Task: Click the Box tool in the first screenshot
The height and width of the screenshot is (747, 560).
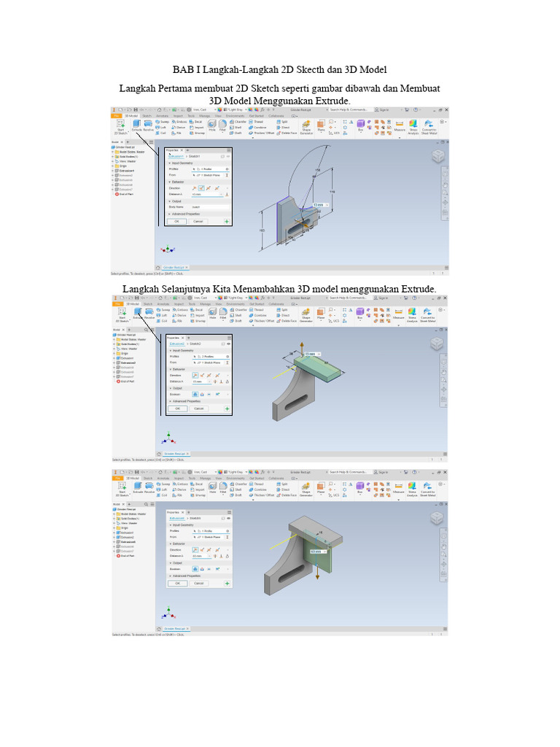Action: [360, 125]
